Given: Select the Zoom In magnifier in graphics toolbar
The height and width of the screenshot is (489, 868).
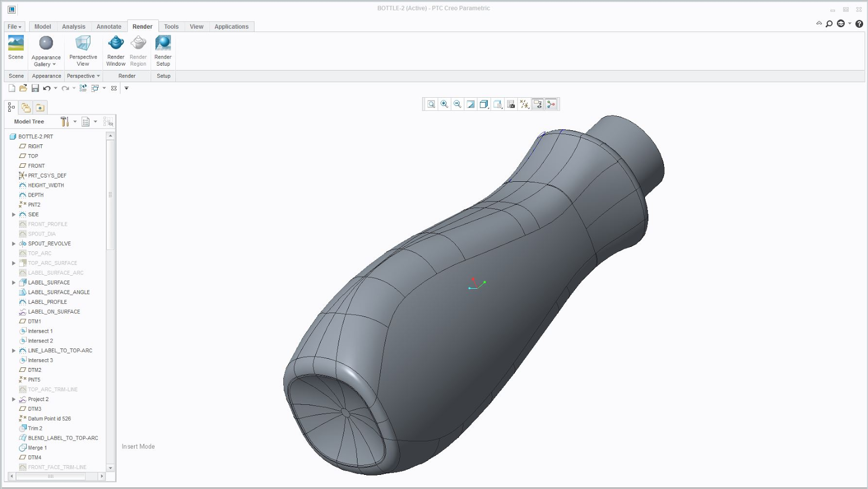Looking at the screenshot, I should click(444, 104).
